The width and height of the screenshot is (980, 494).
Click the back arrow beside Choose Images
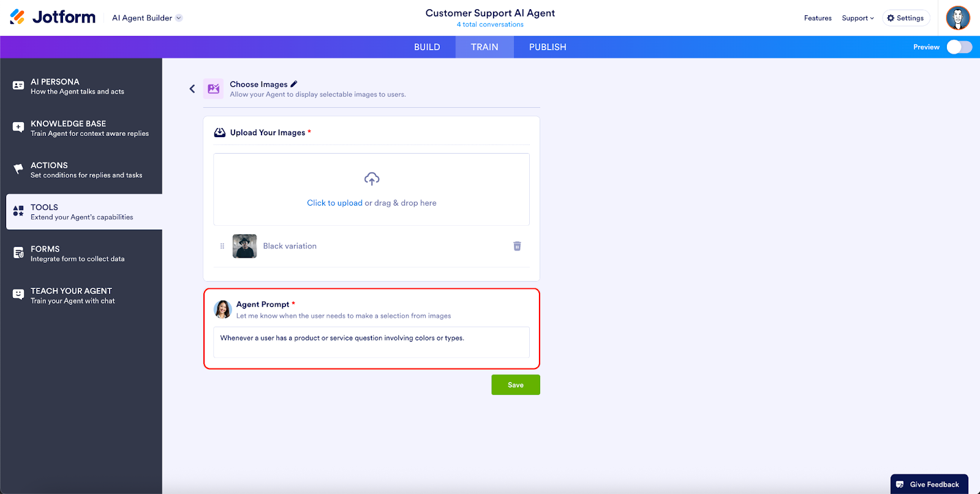click(x=192, y=89)
